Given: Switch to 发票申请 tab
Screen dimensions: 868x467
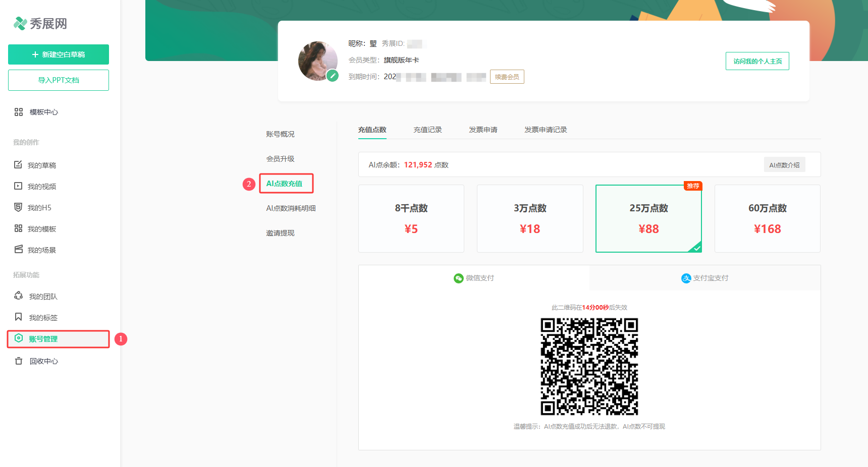Looking at the screenshot, I should [x=483, y=130].
